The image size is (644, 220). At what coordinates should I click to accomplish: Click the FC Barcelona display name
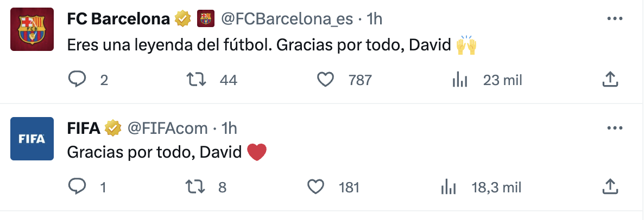pos(118,19)
